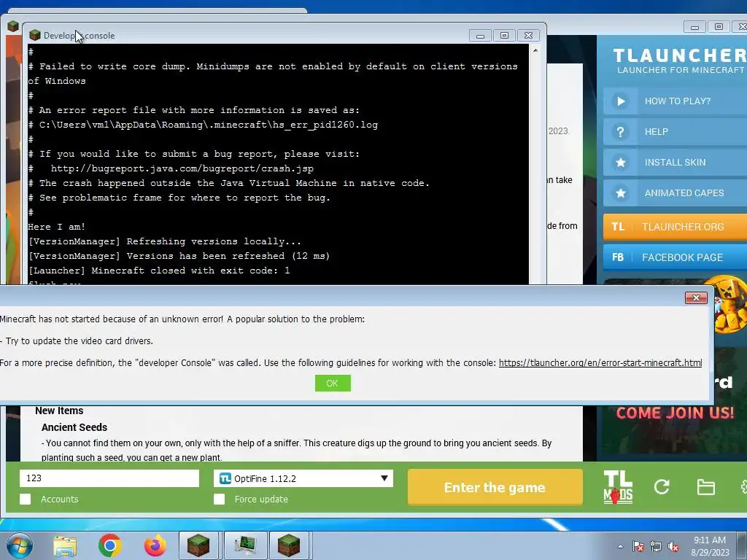747x560 pixels.
Task: Open the tlauncher.org error-start-minecraft link
Action: click(x=600, y=363)
